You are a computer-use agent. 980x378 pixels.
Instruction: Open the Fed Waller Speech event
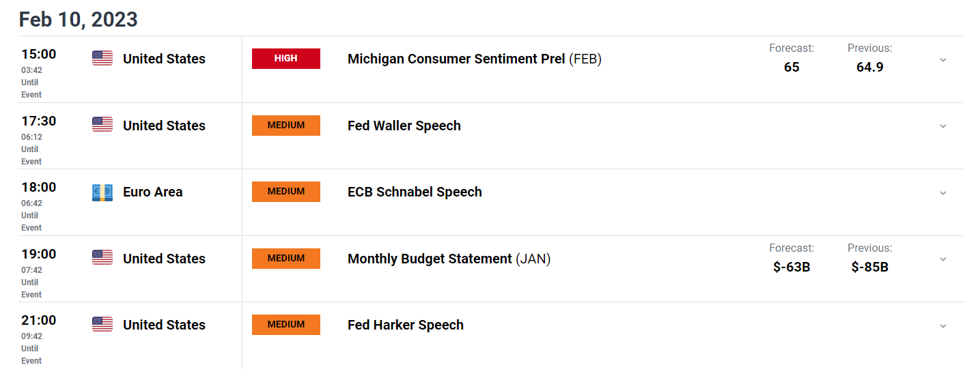(x=404, y=126)
